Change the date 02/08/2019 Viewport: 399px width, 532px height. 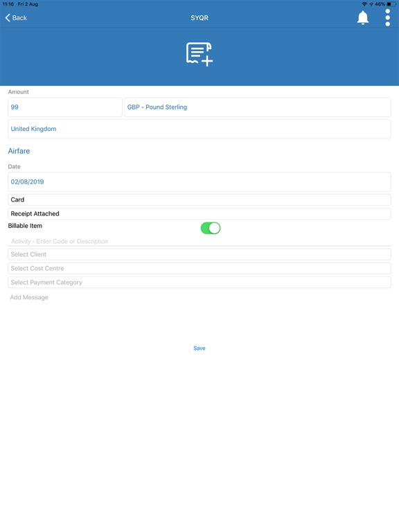tap(199, 182)
